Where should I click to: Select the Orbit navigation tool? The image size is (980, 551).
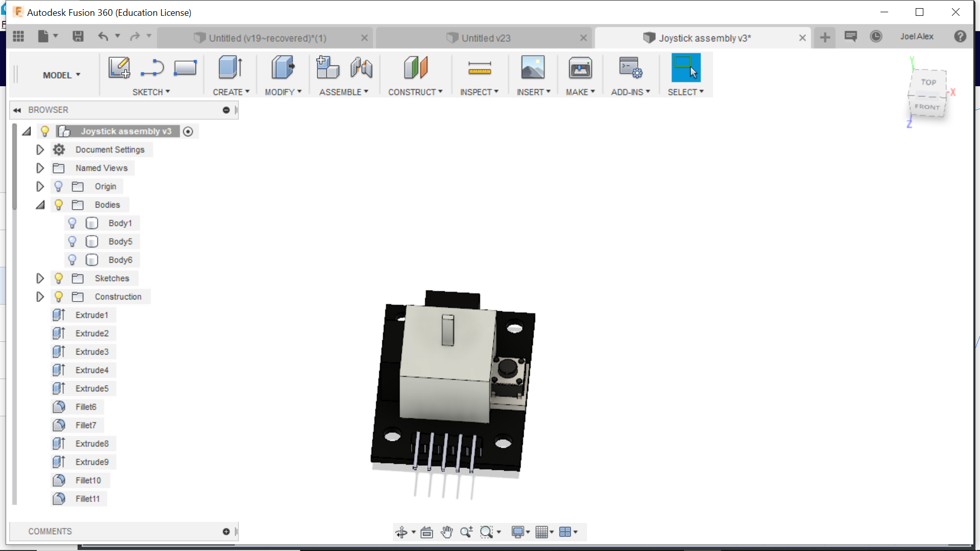pos(401,532)
